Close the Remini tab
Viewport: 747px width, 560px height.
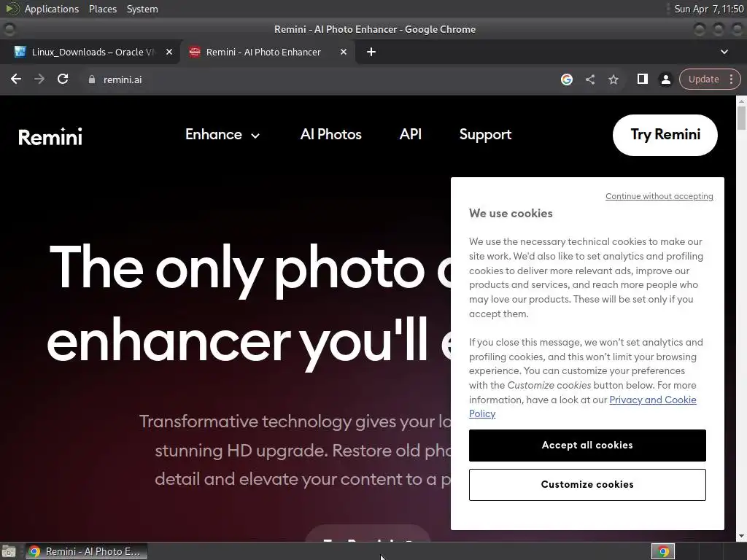click(x=344, y=52)
